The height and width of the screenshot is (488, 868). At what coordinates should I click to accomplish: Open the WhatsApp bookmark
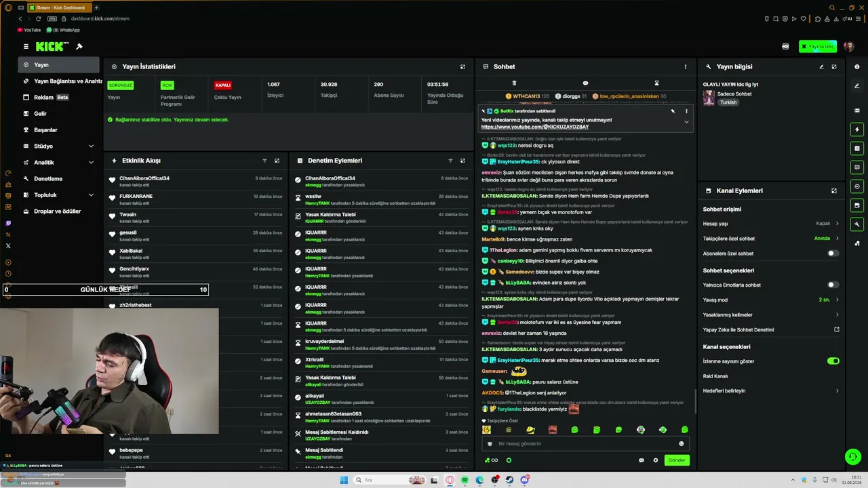click(62, 30)
